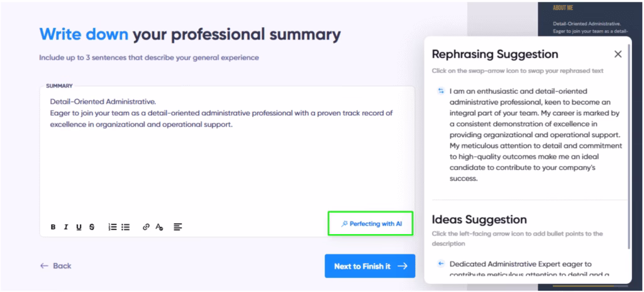Open the text alignment options

(x=178, y=227)
